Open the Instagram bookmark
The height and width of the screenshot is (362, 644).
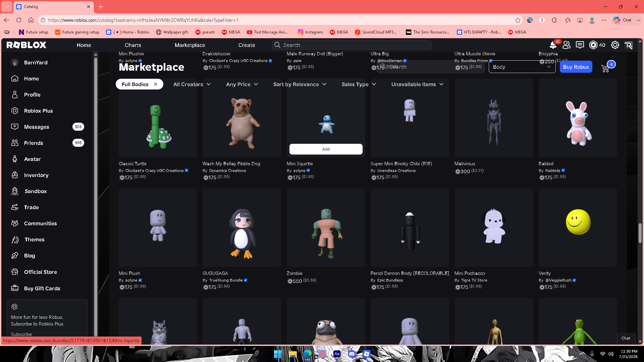click(310, 32)
